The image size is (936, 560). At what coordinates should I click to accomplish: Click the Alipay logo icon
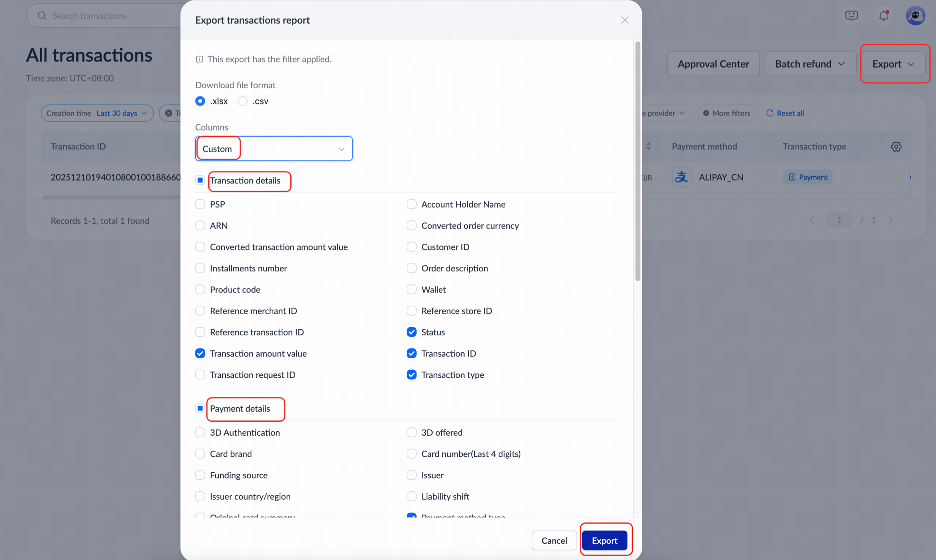681,177
